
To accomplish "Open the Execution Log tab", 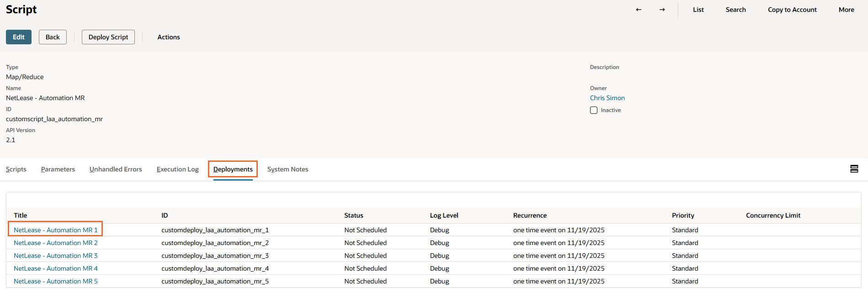I will (177, 169).
